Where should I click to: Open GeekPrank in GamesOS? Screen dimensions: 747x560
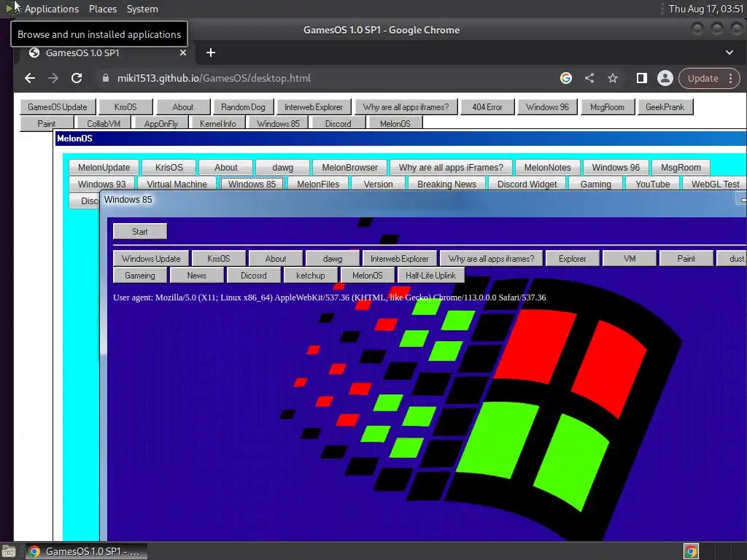665,107
